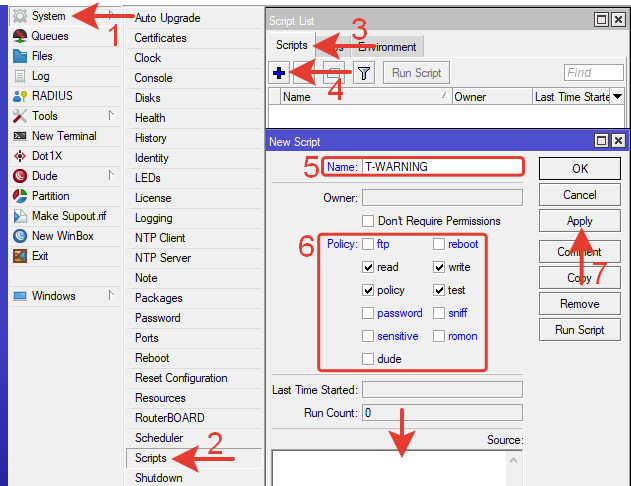
Task: Click the Windows menu icon
Action: [x=20, y=296]
